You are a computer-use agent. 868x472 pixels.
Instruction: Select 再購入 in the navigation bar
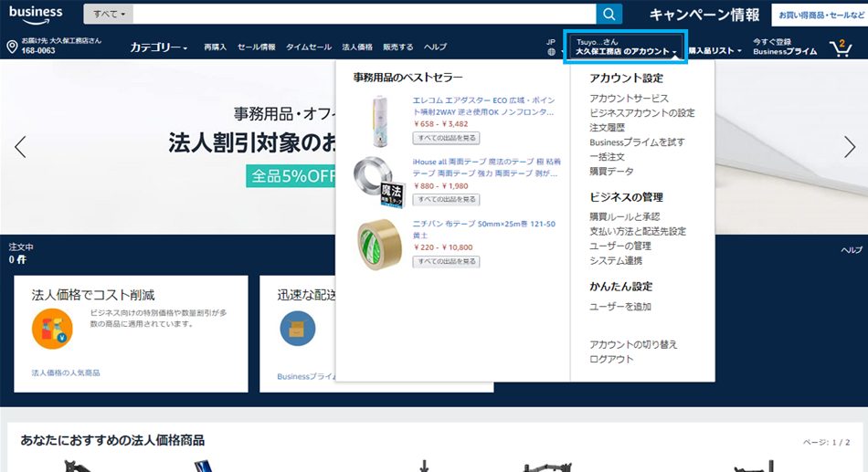point(216,47)
